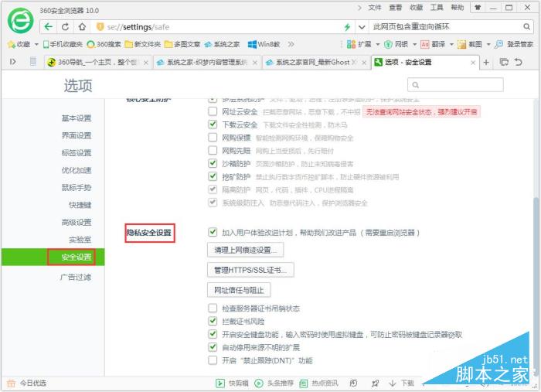Viewport: 541px width, 392px height.
Task: Check the 网购保镖 checkbox
Action: click(213, 138)
